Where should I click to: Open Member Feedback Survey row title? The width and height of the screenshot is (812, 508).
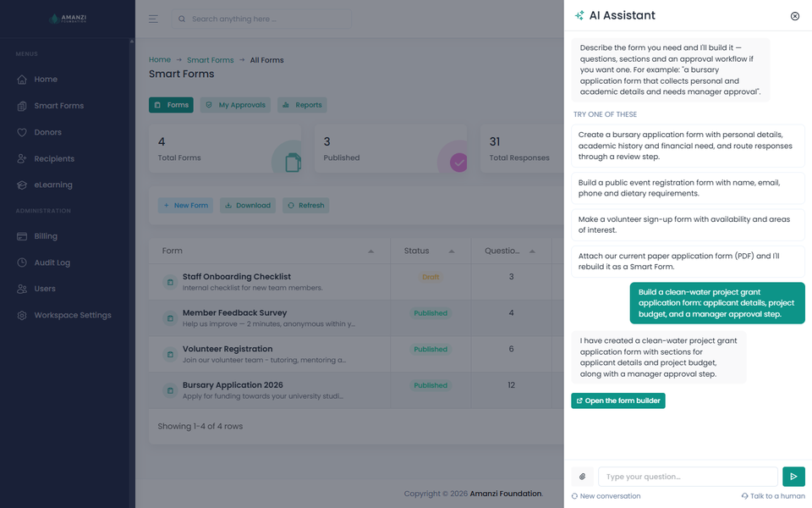pyautogui.click(x=234, y=313)
